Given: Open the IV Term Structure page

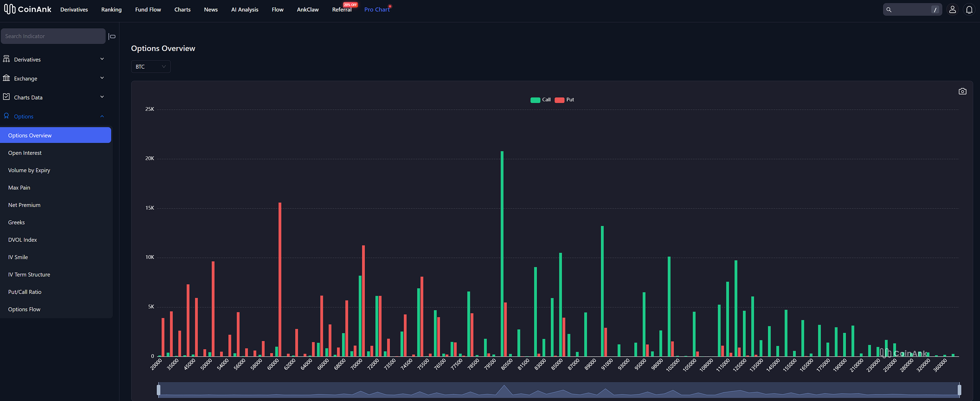Looking at the screenshot, I should tap(55, 274).
